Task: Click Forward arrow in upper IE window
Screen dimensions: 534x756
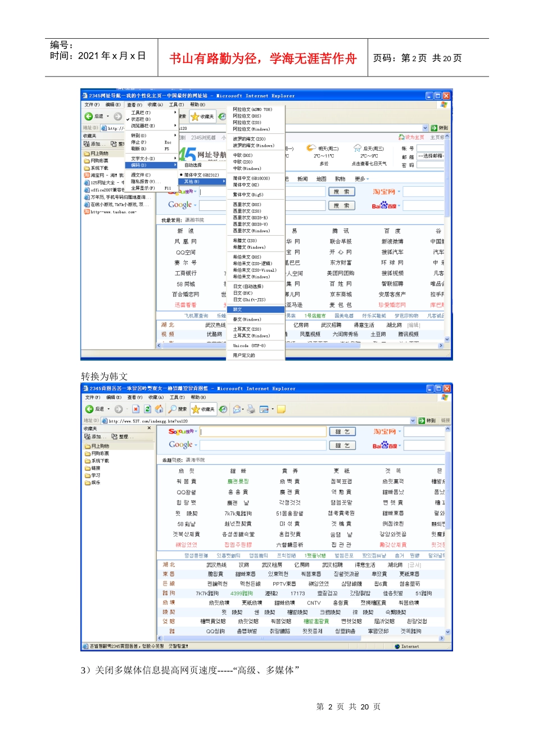Action: [x=117, y=116]
